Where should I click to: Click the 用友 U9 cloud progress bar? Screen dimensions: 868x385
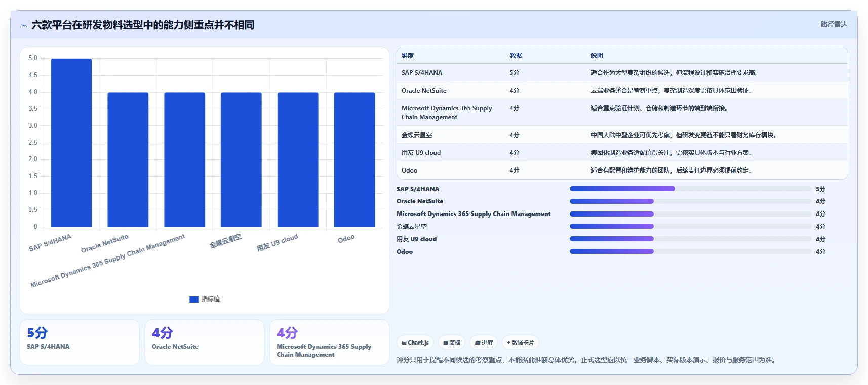(691, 239)
